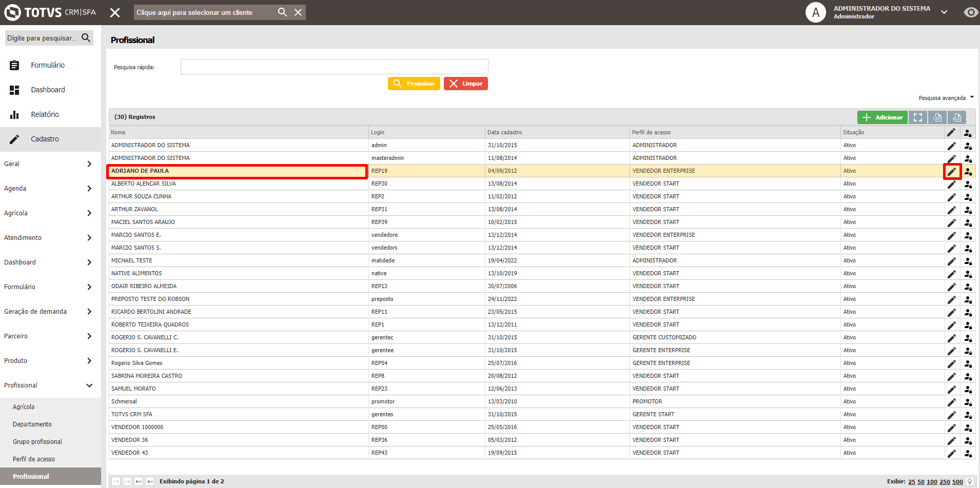Click the fullscreen expand grid icon
980x488 pixels.
[x=918, y=117]
